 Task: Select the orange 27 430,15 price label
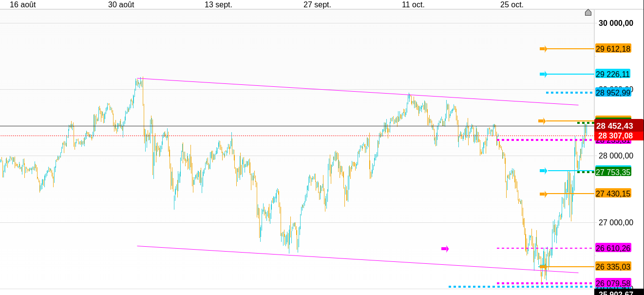pos(613,194)
